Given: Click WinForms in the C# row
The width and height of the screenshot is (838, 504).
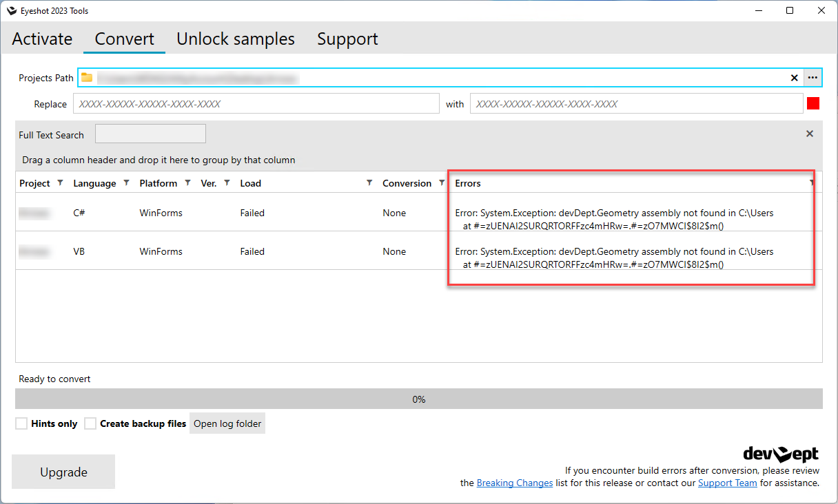Looking at the screenshot, I should tap(161, 213).
